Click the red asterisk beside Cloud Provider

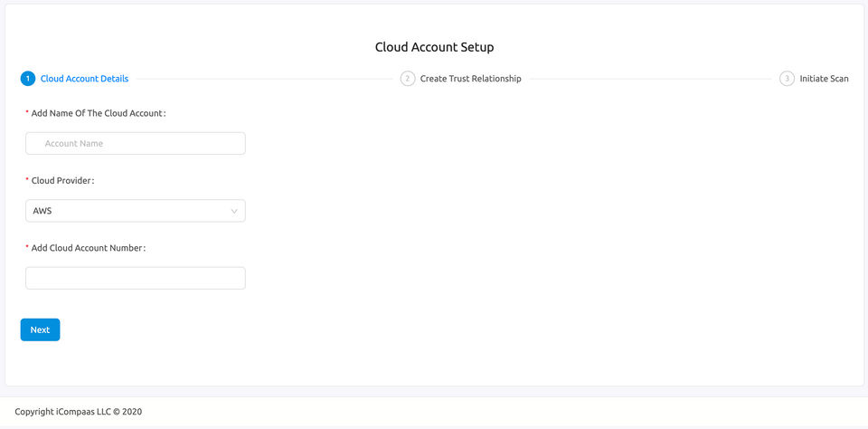coord(27,181)
